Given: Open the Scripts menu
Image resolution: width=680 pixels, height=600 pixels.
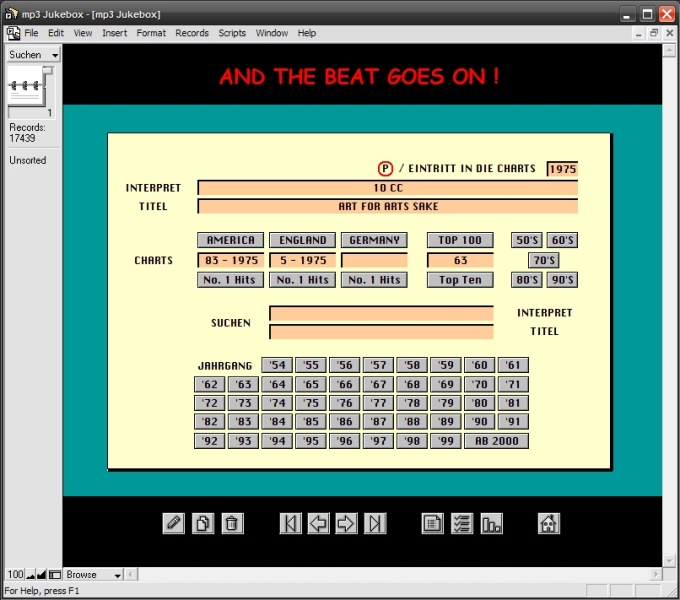Looking at the screenshot, I should tap(232, 33).
